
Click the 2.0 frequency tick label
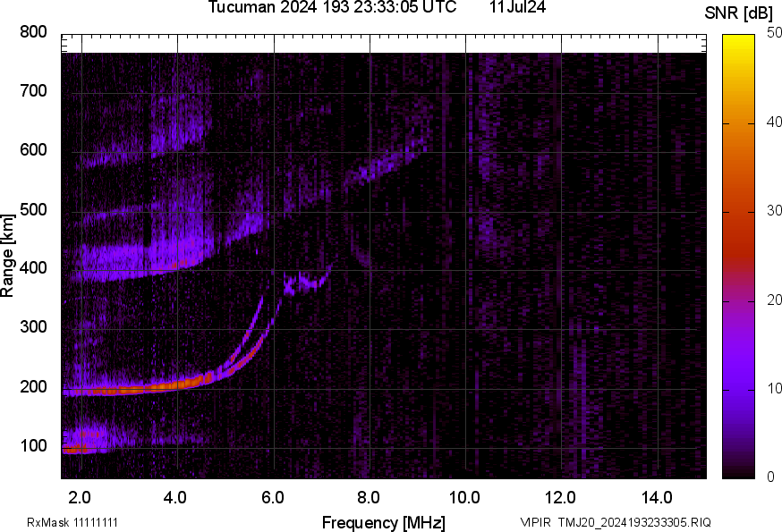coord(80,497)
